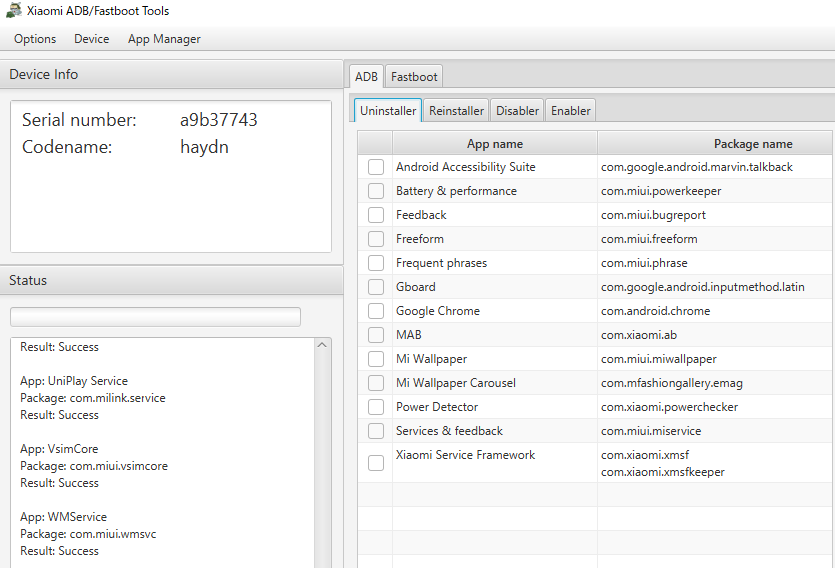The width and height of the screenshot is (835, 568).
Task: Select the Uninstaller tab
Action: coord(388,111)
